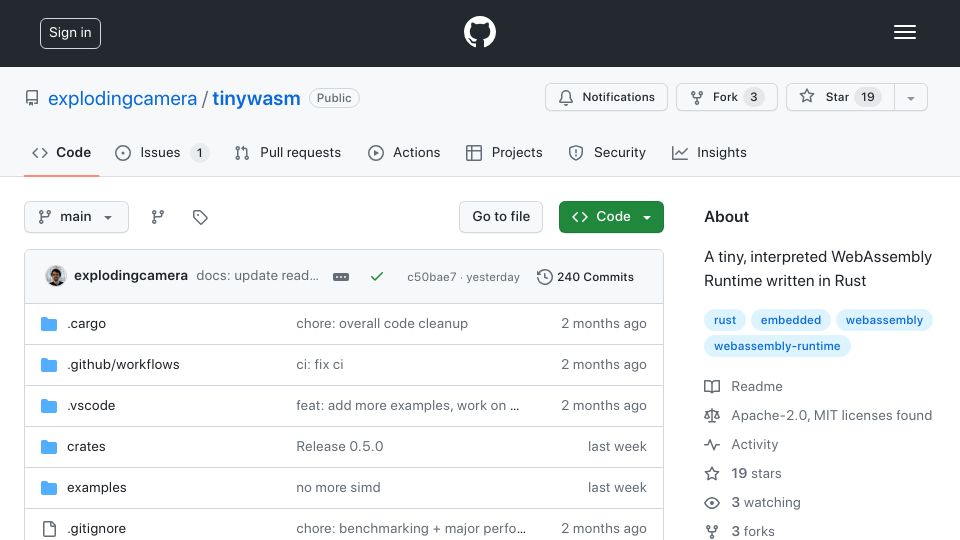Open the 'Release 0.5.0' commit
Screen dimensions: 960x540
(x=340, y=446)
